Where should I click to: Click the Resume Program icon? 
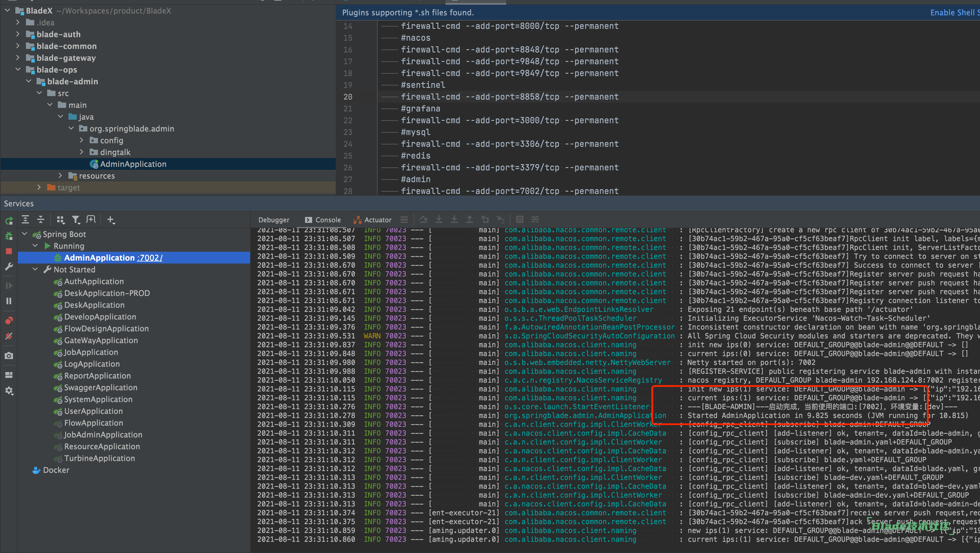[x=9, y=285]
